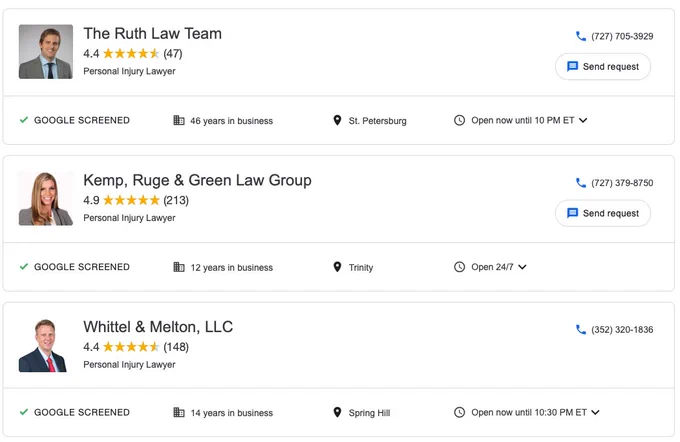Click phone icon beside (727) 705-3929
Image resolution: width=680 pixels, height=442 pixels.
coord(581,36)
